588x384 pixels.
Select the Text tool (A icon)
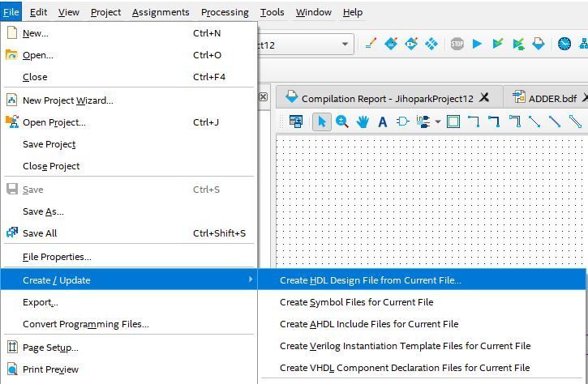click(x=383, y=122)
